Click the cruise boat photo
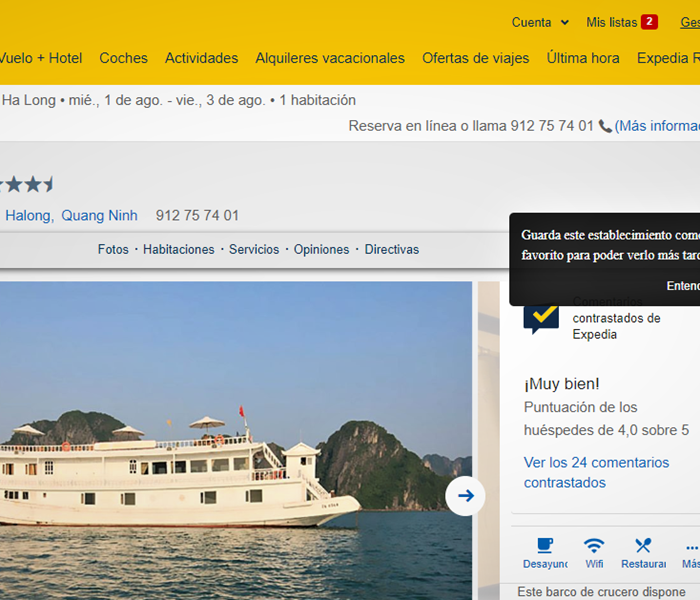The image size is (700, 600). [236, 441]
